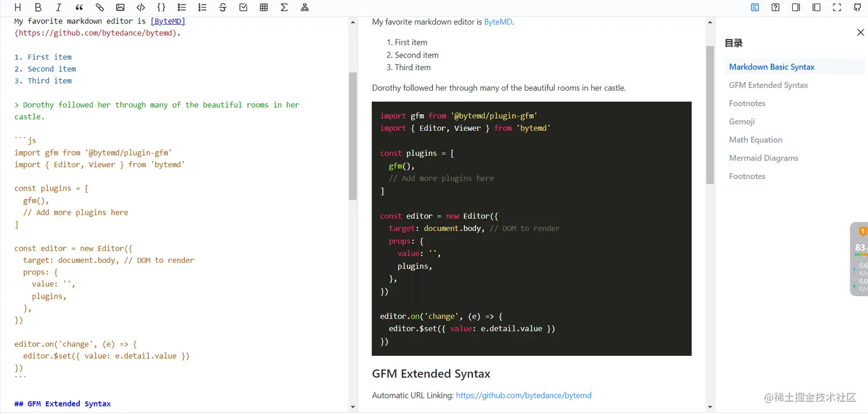Screen dimensions: 868x415
Task: Click the editor pane scrollbar thumb
Action: [x=353, y=136]
